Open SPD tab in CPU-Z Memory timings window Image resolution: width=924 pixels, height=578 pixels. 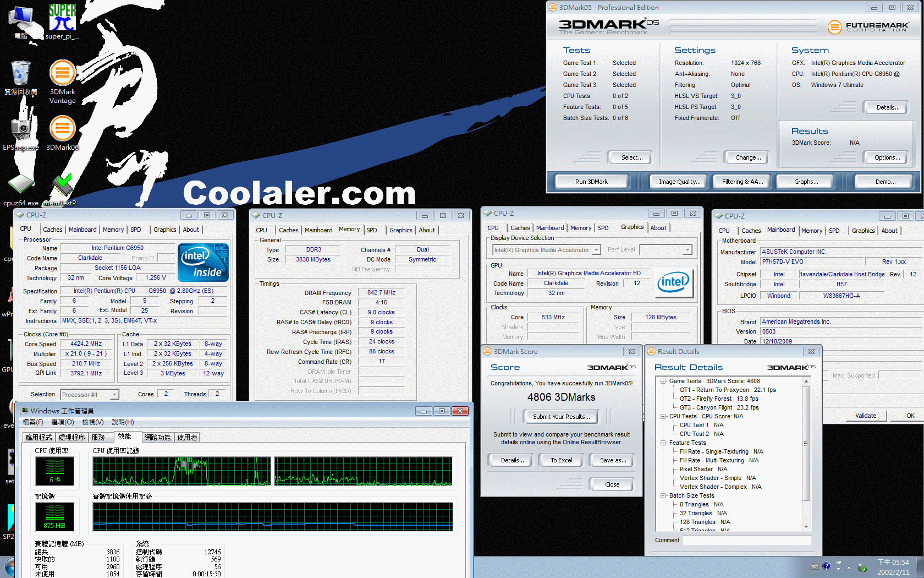pyautogui.click(x=372, y=230)
